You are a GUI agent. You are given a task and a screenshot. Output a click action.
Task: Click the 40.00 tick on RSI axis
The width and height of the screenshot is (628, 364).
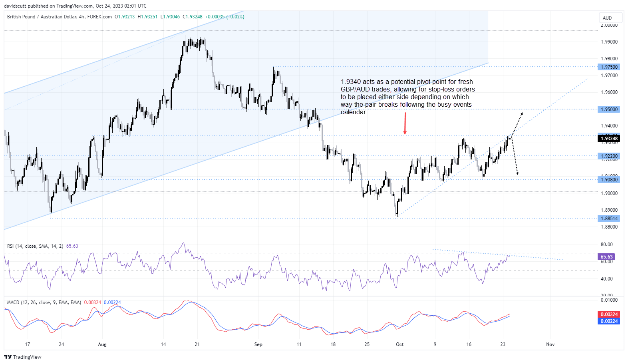pos(607,279)
